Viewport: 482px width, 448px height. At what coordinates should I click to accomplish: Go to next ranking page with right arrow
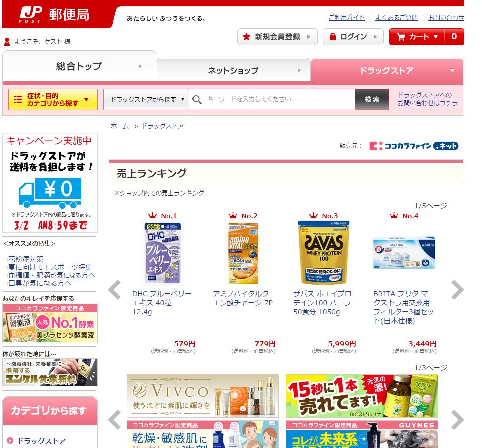pos(458,289)
